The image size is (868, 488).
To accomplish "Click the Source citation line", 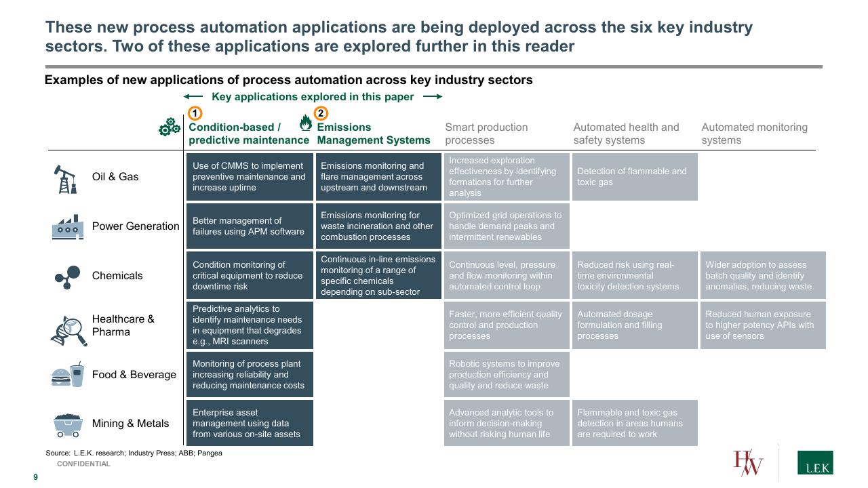I will point(134,453).
